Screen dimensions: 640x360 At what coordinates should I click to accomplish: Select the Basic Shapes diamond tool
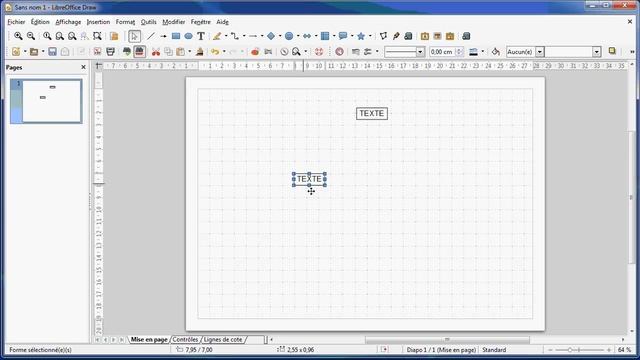[x=271, y=36]
